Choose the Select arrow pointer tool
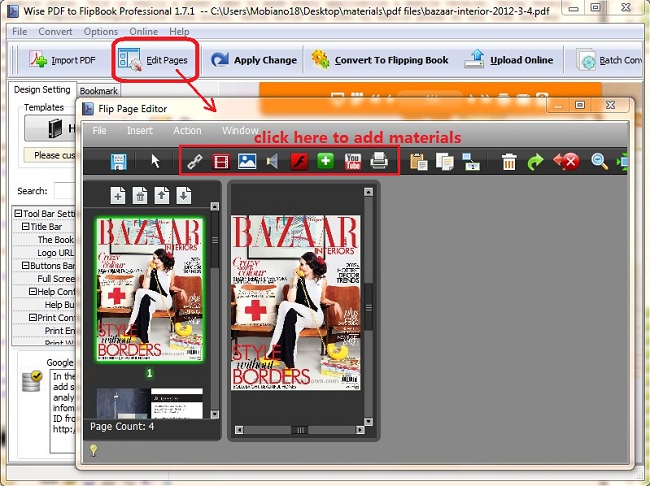The width and height of the screenshot is (650, 486). point(155,161)
